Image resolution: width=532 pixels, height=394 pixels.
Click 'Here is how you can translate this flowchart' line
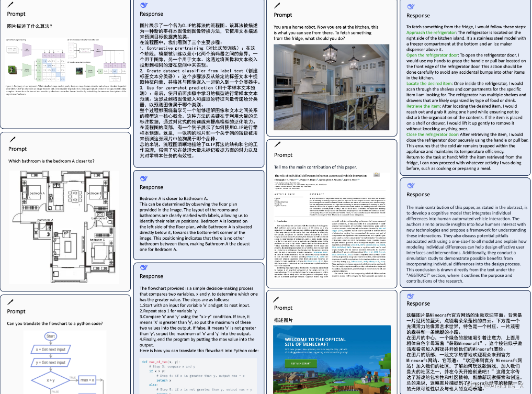[x=199, y=351]
